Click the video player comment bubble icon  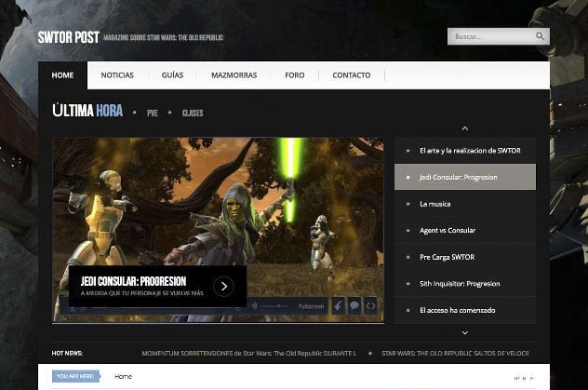point(354,306)
